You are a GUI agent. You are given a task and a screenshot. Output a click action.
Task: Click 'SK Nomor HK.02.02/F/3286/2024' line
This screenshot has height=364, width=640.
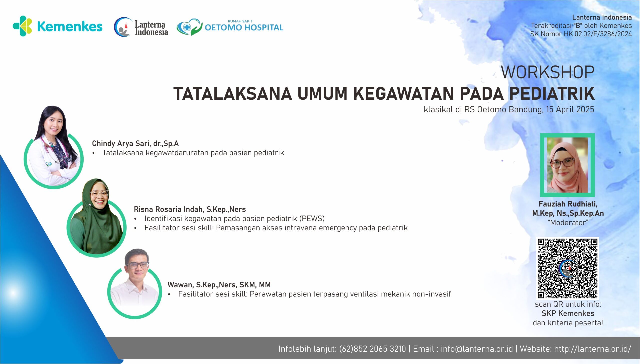tap(581, 34)
